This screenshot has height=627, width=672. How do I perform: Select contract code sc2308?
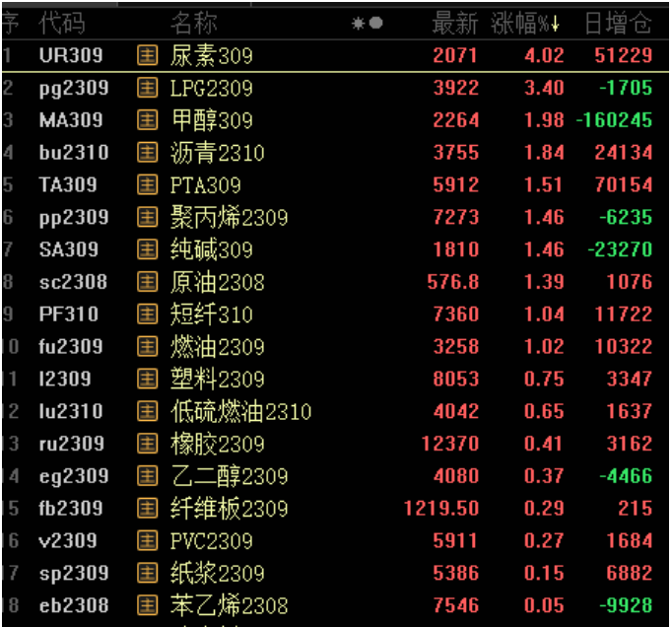tap(73, 282)
